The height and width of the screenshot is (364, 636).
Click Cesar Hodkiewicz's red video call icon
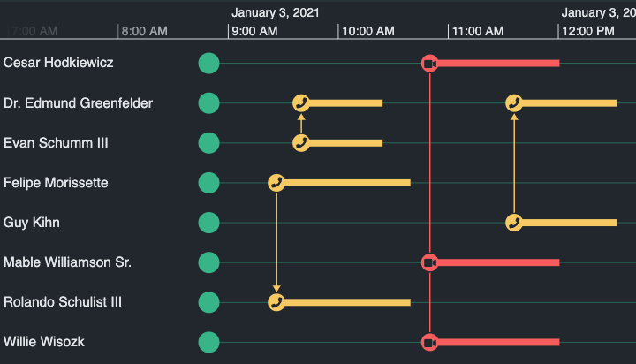tap(429, 64)
